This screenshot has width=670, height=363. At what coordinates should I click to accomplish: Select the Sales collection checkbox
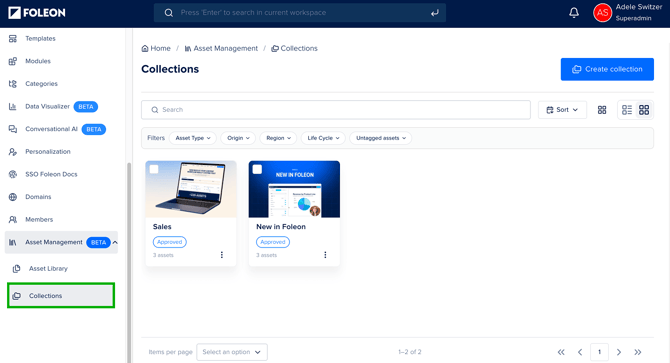click(154, 169)
